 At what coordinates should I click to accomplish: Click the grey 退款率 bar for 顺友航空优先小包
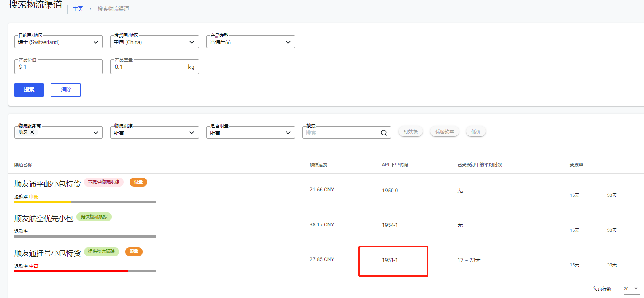click(x=85, y=236)
